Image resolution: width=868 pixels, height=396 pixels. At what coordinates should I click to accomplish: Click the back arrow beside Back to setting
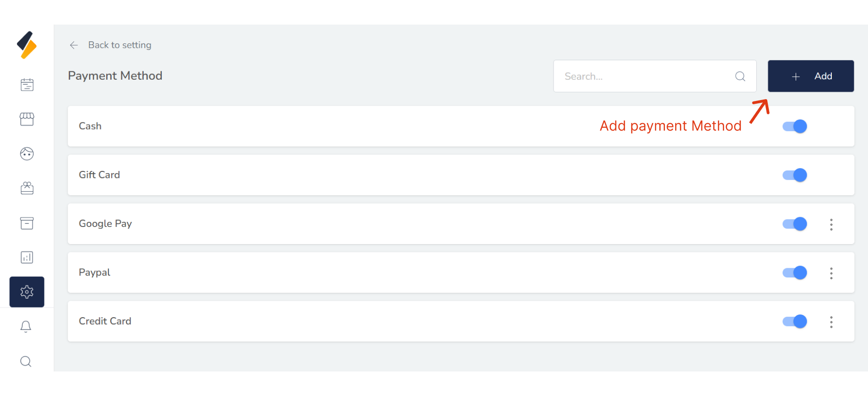(x=74, y=45)
